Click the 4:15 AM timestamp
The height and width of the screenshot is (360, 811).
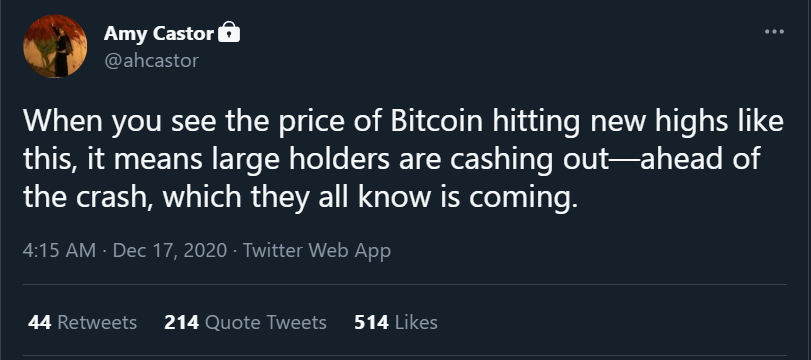[59, 250]
